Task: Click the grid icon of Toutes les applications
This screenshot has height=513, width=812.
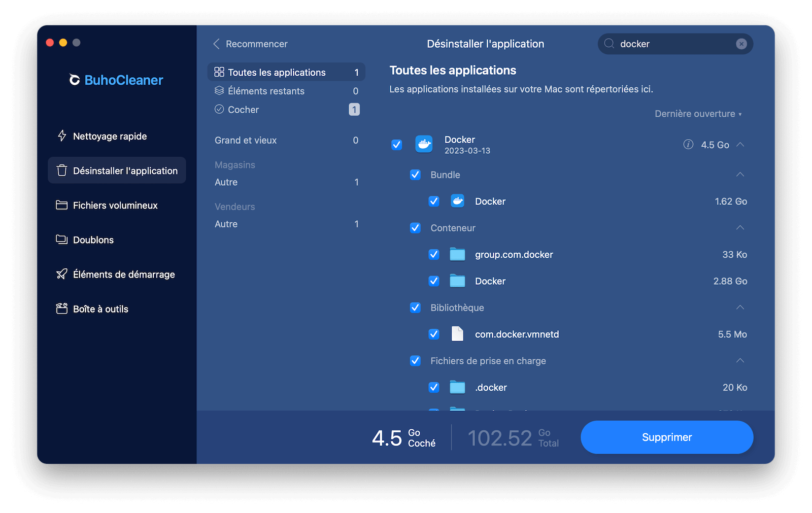Action: coord(219,72)
